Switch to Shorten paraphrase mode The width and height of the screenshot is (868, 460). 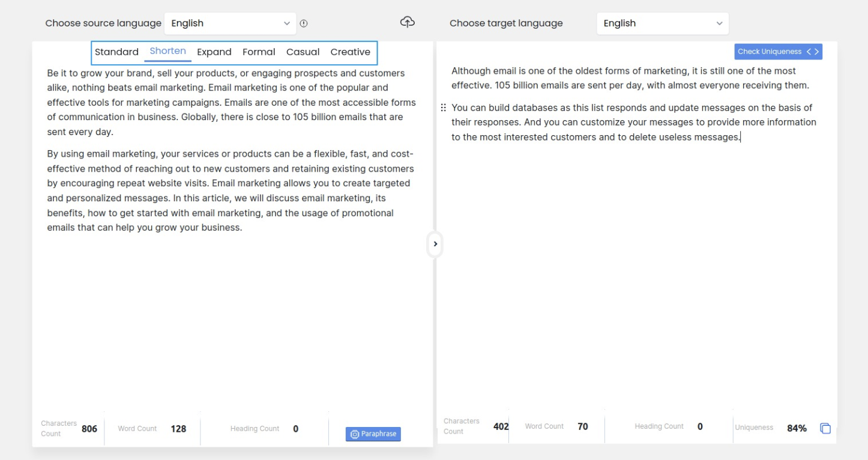point(167,51)
